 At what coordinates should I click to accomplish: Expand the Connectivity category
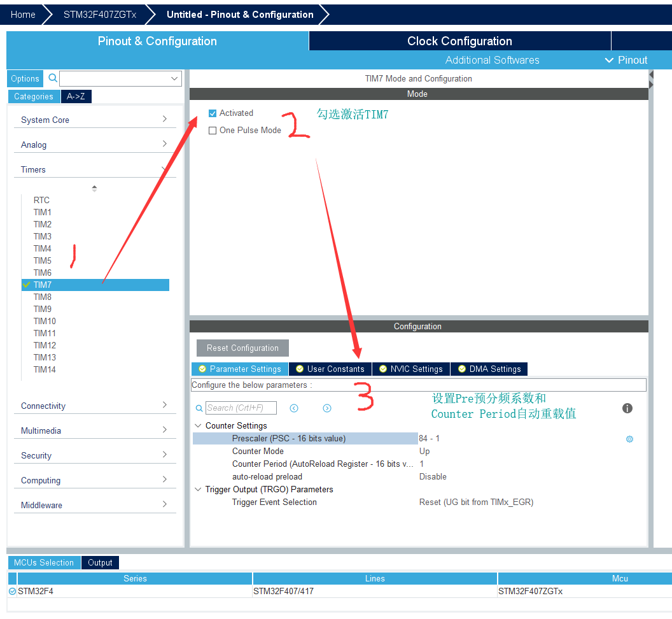[95, 406]
